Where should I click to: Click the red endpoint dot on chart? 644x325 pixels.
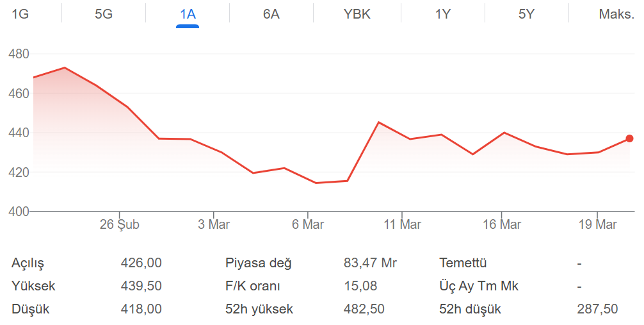click(x=630, y=138)
